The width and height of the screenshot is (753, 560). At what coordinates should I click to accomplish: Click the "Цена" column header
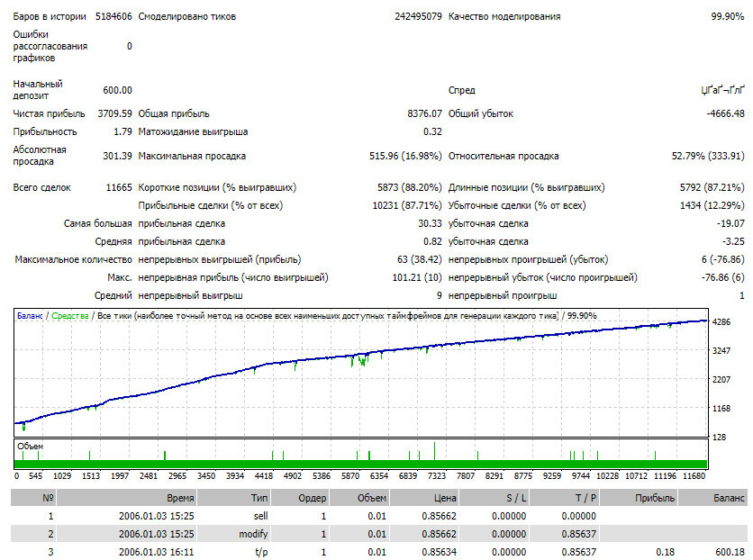[423, 498]
